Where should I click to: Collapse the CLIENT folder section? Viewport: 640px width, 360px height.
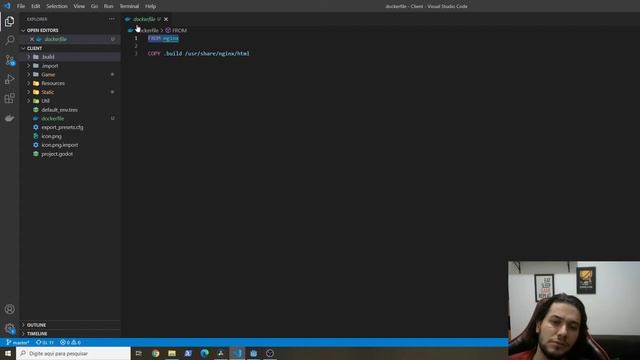click(x=34, y=48)
